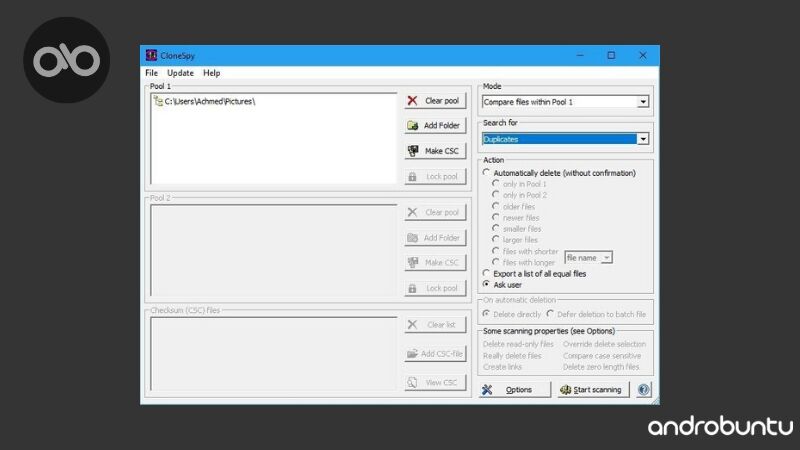The image size is (800, 450).
Task: Maximize the CloneSpy window
Action: pos(611,55)
